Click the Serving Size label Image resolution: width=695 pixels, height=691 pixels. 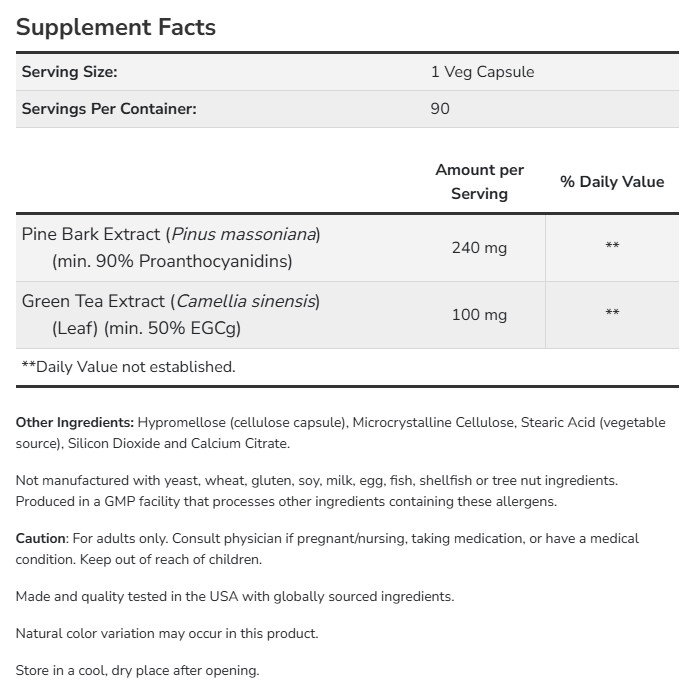[x=70, y=72]
